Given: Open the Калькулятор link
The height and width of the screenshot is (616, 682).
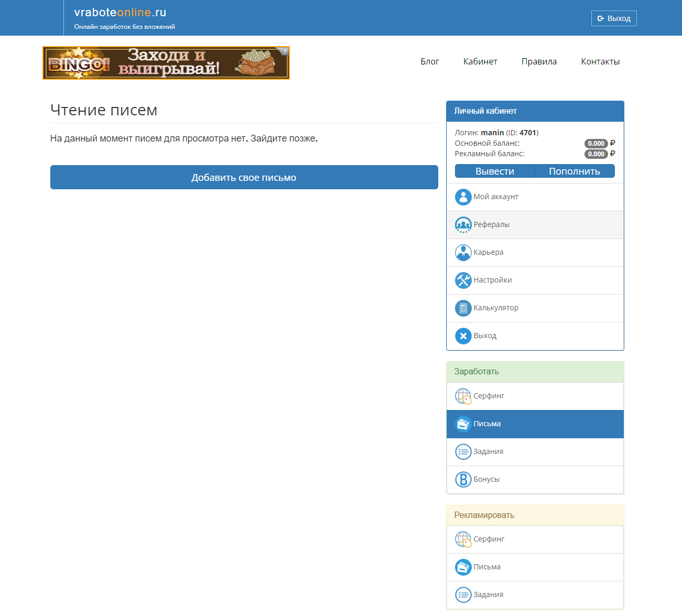Looking at the screenshot, I should (535, 308).
